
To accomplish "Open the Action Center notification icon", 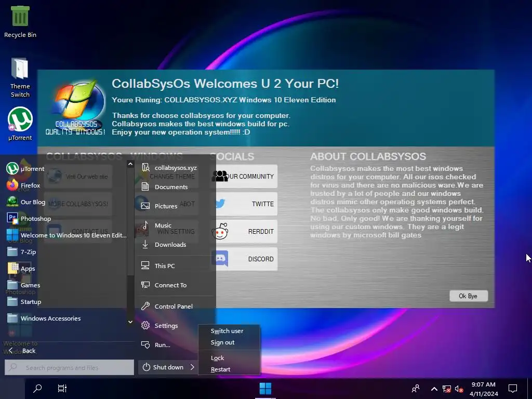I will [513, 389].
